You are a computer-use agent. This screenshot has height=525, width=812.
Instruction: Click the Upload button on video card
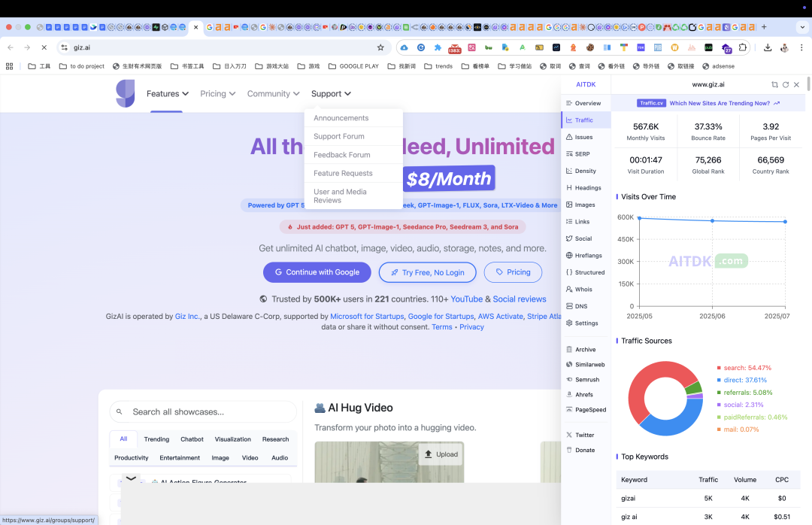[x=441, y=454]
